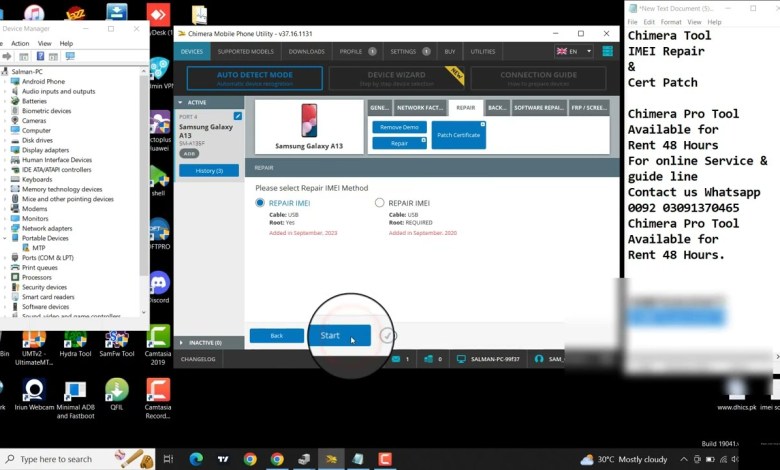Click the Samsung Galaxy A13 device thumbnail
Screen dimensions: 780x470
(x=309, y=126)
